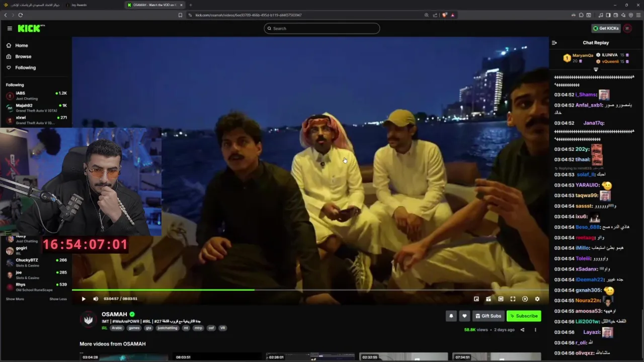Click chat username YARAUIO
644x362 pixels.
pos(587,185)
